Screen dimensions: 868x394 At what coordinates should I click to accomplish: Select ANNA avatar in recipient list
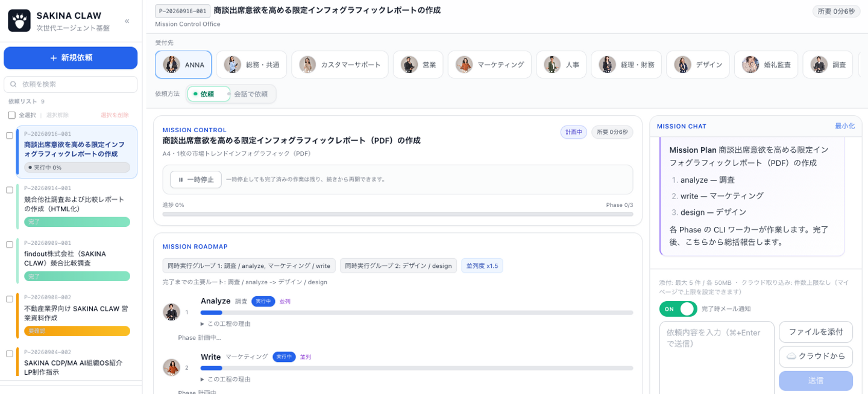(x=171, y=65)
